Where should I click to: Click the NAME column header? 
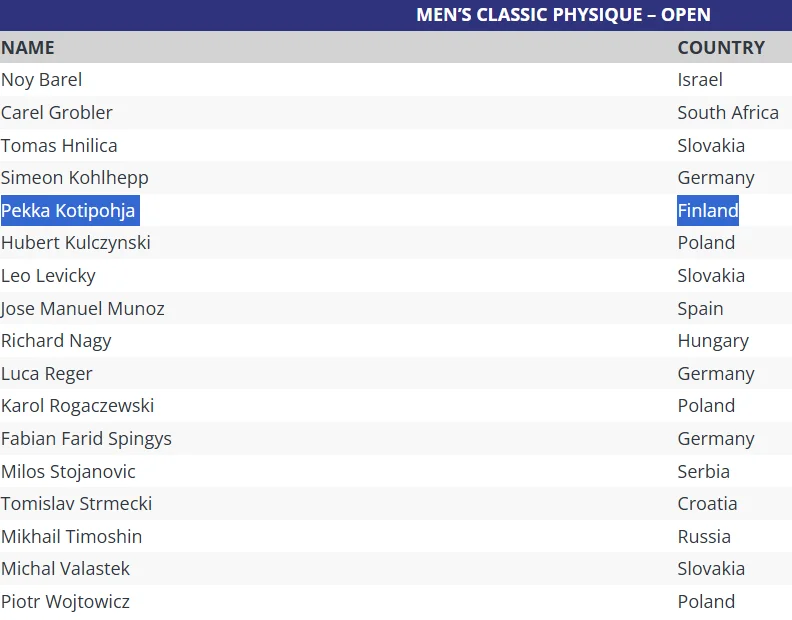point(28,47)
